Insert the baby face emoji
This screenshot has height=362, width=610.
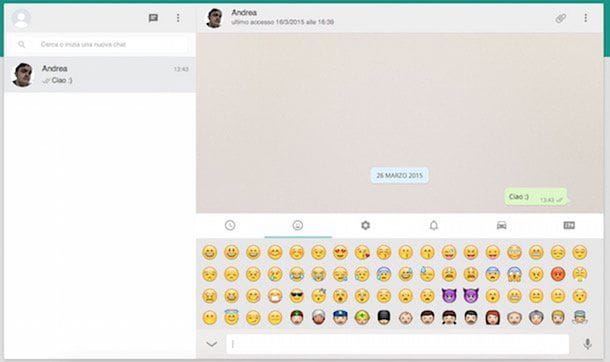(406, 318)
